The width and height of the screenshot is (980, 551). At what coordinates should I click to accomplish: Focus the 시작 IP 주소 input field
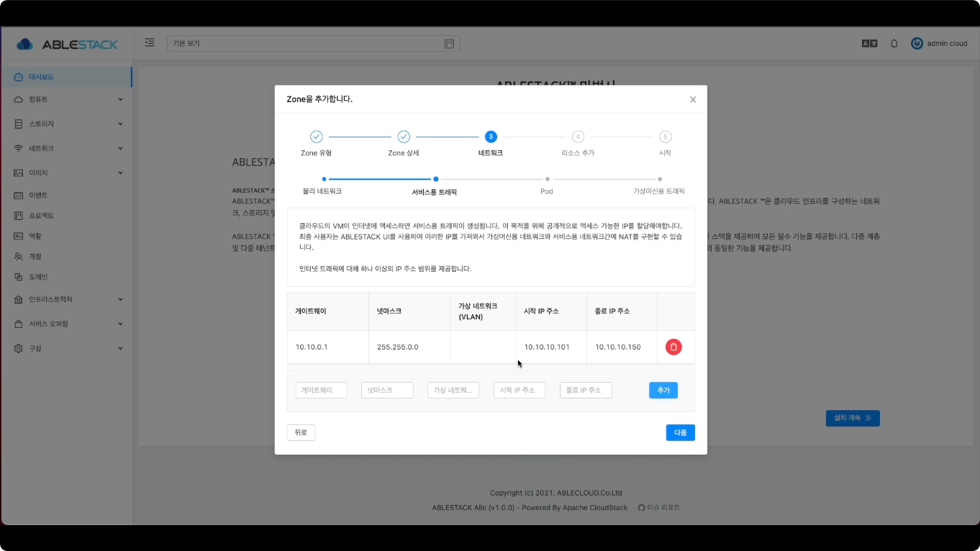(520, 390)
